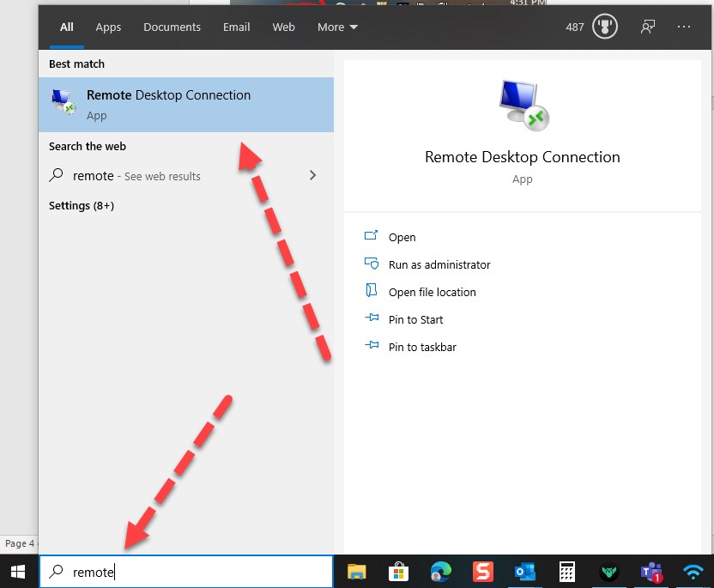Click the Wi-Fi icon on the taskbar
The width and height of the screenshot is (714, 588).
point(693,571)
